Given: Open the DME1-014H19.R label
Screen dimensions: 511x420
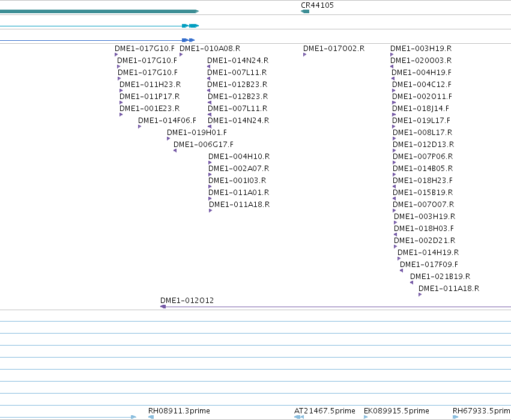Looking at the screenshot, I should [x=428, y=253].
